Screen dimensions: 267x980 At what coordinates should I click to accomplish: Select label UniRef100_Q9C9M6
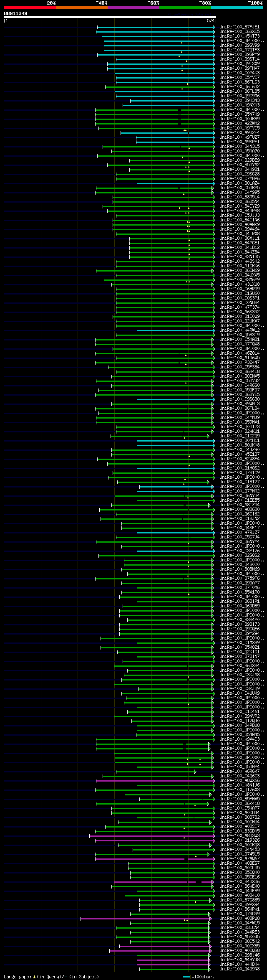point(239,96)
